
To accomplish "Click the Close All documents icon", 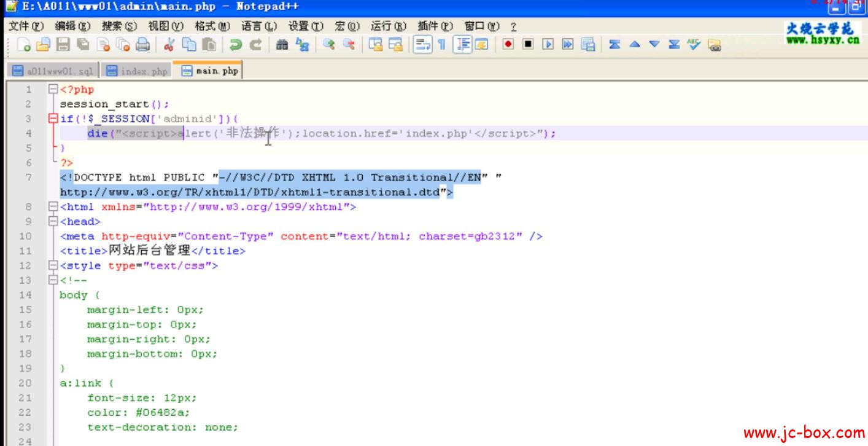I will point(123,45).
